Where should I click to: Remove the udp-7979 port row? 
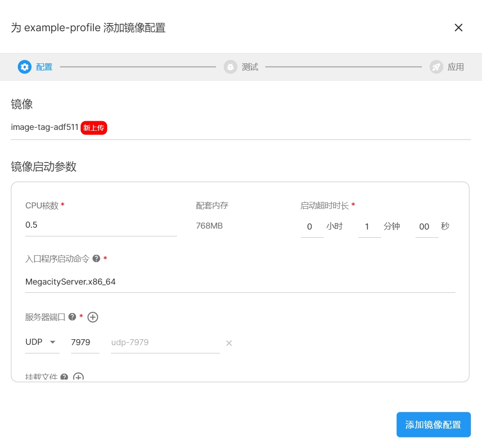point(229,343)
